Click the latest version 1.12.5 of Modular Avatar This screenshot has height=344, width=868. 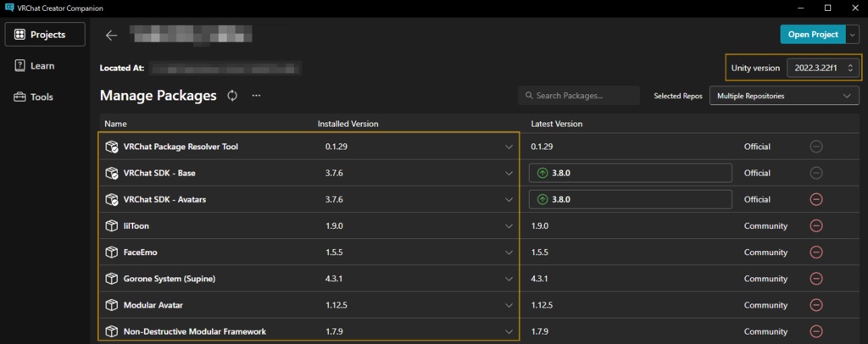tap(542, 305)
